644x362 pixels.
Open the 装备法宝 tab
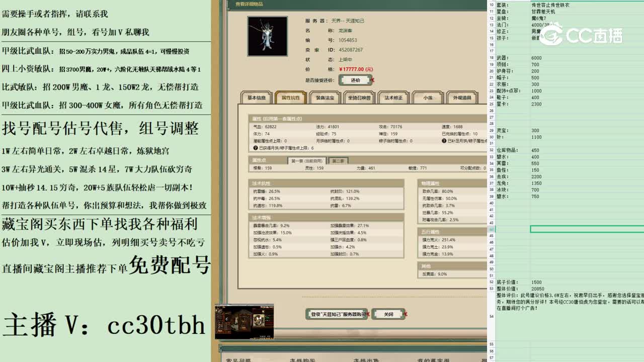(x=325, y=98)
